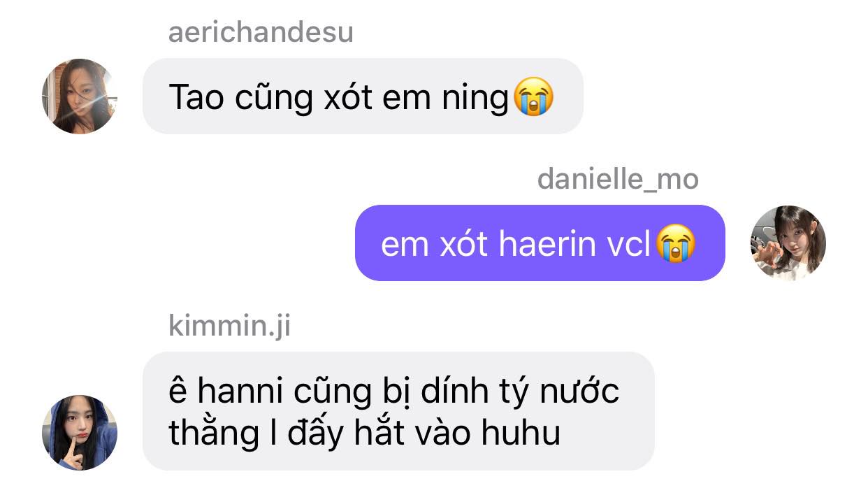Screen dimensions: 868x502
Task: Click the 'Tao cũng xót em ning' message bubble
Action: coord(363,96)
